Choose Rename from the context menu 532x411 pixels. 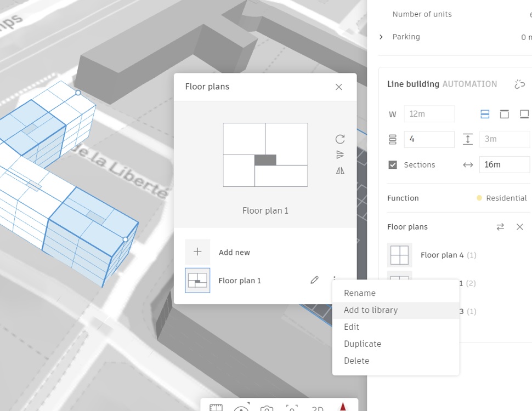[x=360, y=293]
